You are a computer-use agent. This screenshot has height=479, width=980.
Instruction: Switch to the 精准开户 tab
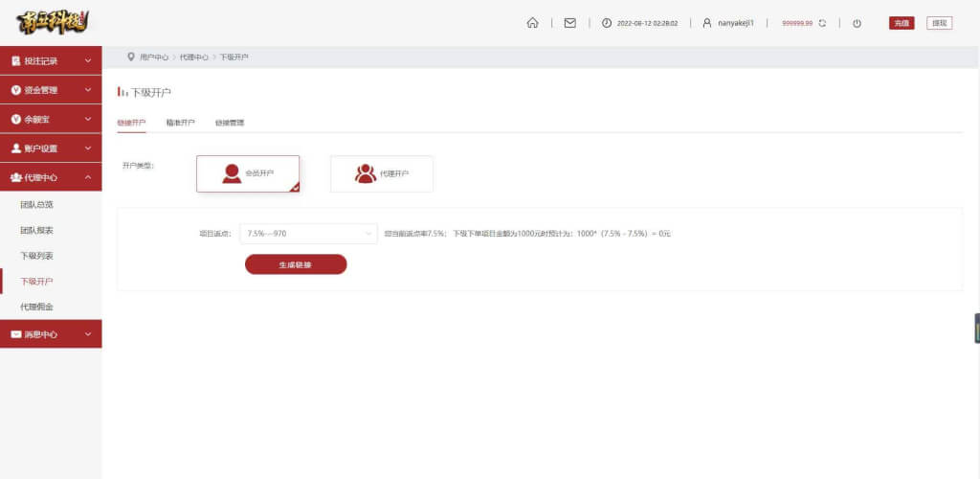[x=181, y=123]
